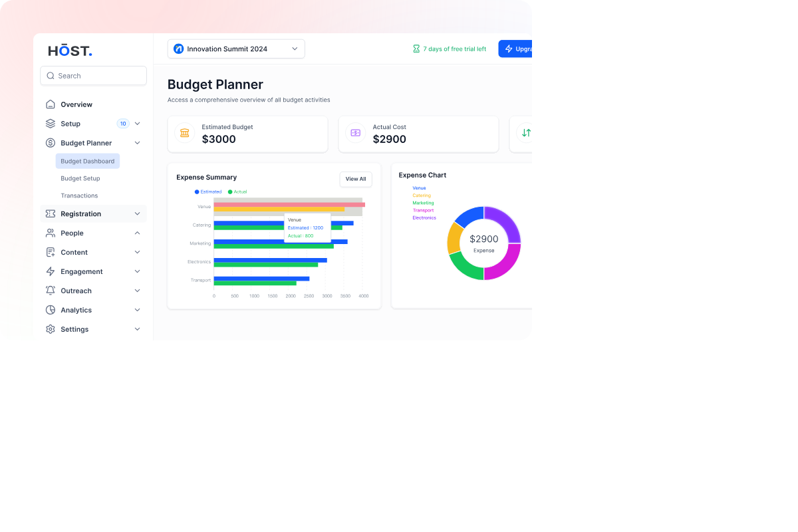Screen dimensions: 798x532
Task: Select the Budget Dashboard menu item
Action: [88, 161]
